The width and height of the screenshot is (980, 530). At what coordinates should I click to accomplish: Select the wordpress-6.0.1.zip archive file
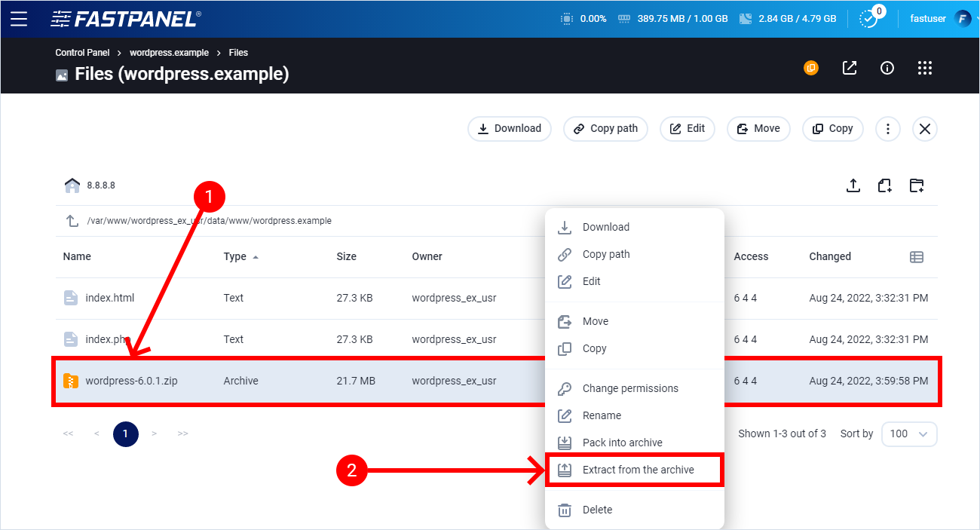tap(496, 381)
